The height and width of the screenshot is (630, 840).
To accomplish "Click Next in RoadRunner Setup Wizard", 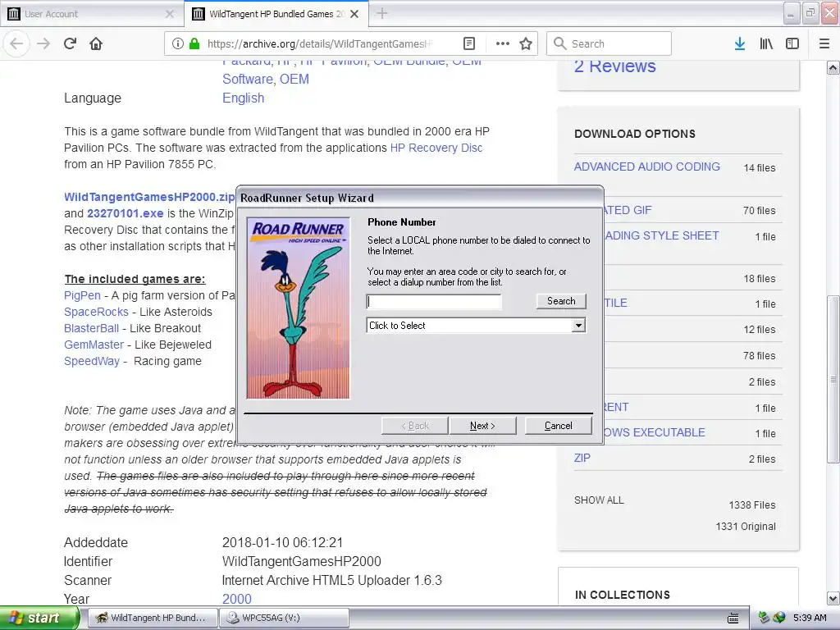I will click(482, 426).
